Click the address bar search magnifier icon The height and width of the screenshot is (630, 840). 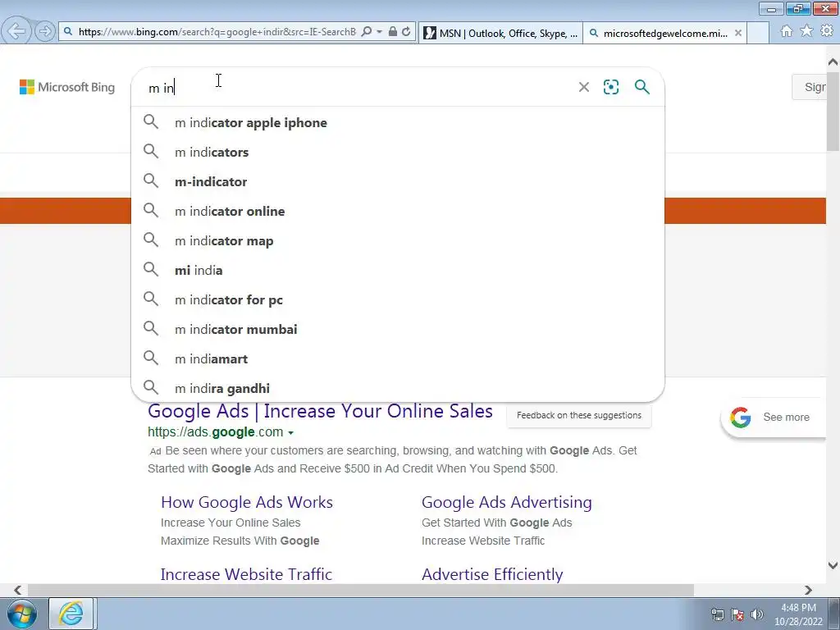(x=367, y=32)
